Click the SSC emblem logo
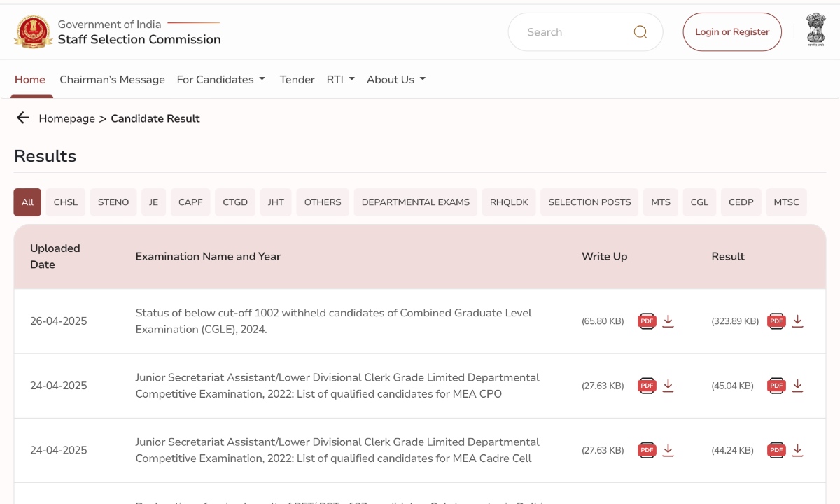 click(33, 31)
